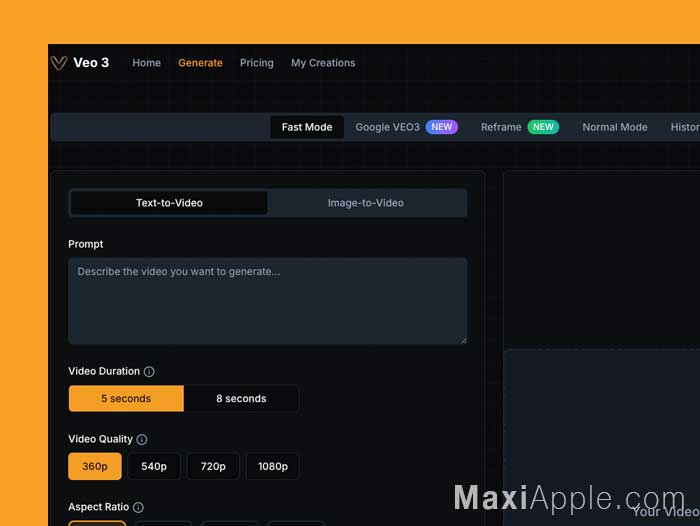The image size is (700, 526).
Task: Open the History tab
Action: (685, 127)
